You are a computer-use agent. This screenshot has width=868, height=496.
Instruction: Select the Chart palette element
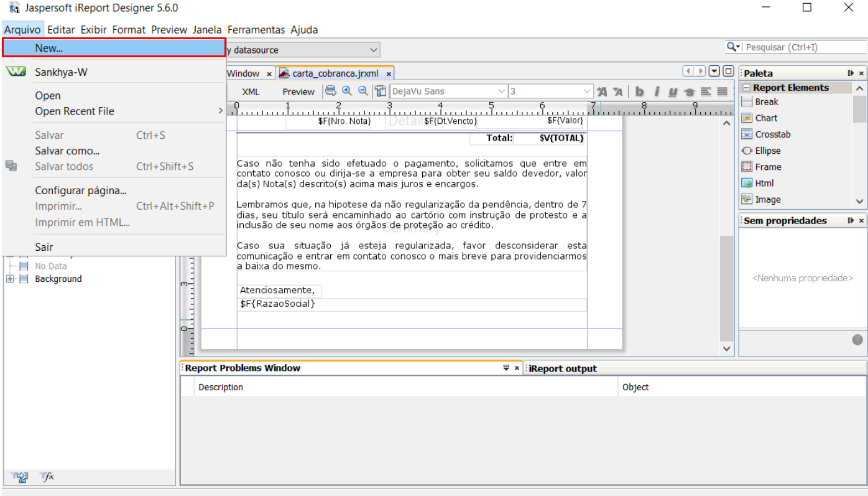766,118
